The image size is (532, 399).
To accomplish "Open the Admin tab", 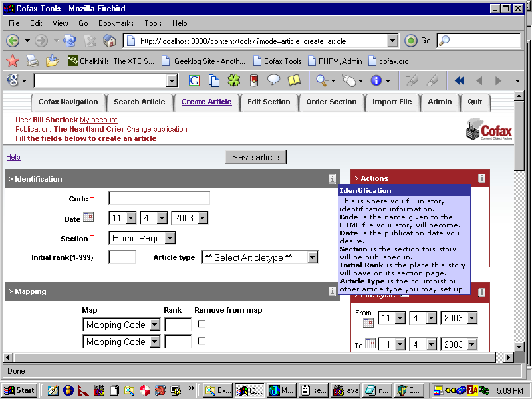I will pyautogui.click(x=440, y=102).
